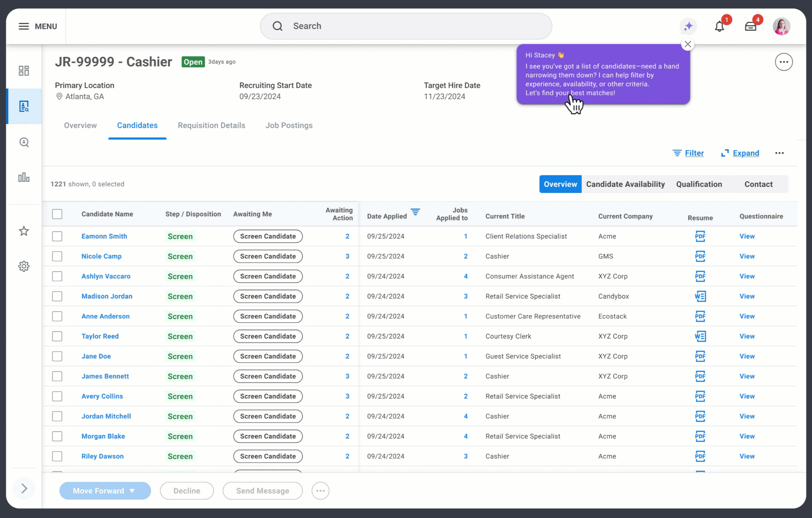The width and height of the screenshot is (812, 518).
Task: Open notifications bell icon
Action: point(719,26)
